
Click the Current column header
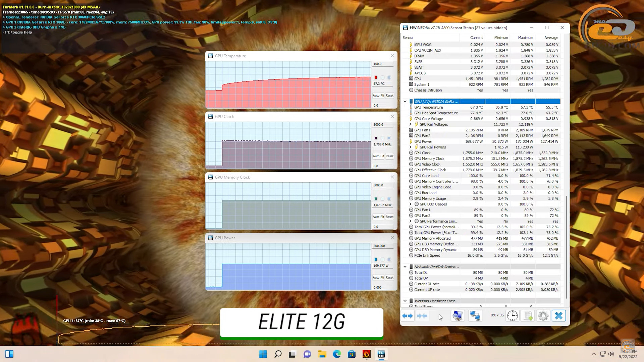tap(476, 38)
